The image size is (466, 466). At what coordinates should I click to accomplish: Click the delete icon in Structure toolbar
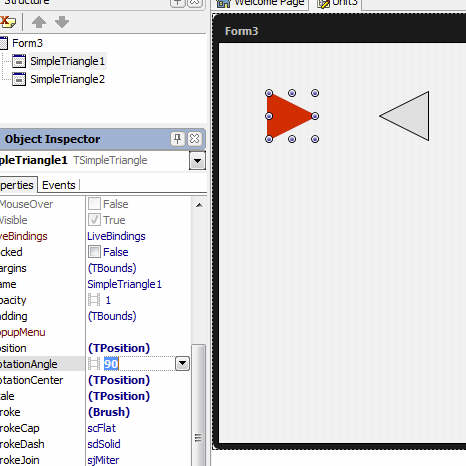click(x=7, y=22)
